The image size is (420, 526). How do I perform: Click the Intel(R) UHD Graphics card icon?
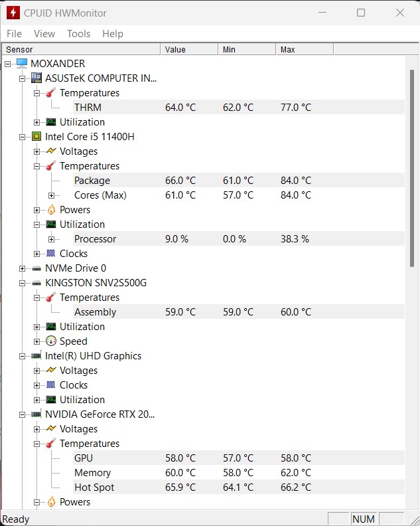[x=36, y=356]
